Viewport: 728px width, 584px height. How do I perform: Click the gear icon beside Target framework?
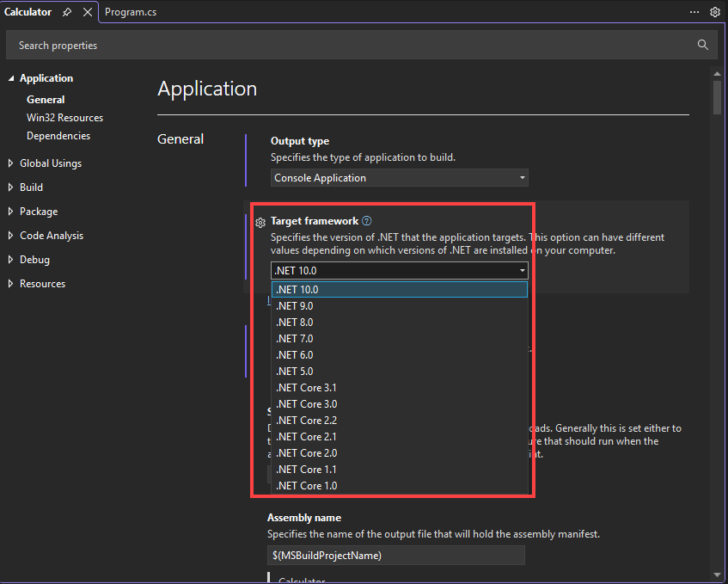[x=260, y=223]
